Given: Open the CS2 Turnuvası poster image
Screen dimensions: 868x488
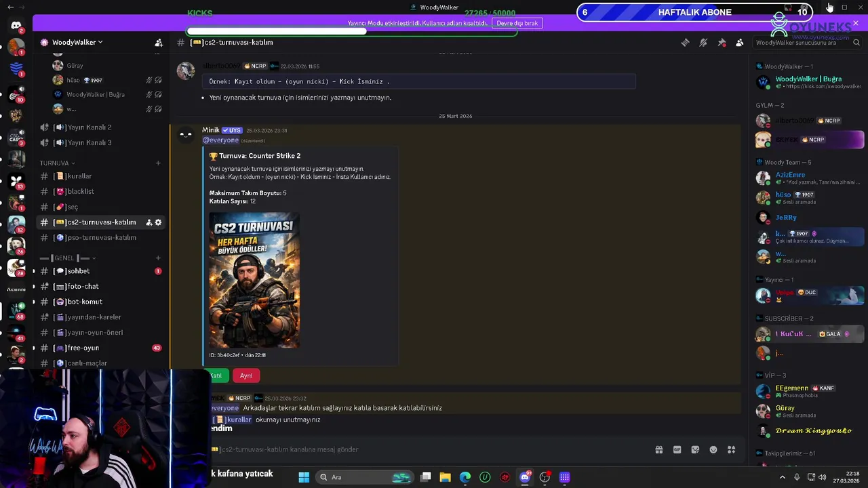Looking at the screenshot, I should click(254, 281).
